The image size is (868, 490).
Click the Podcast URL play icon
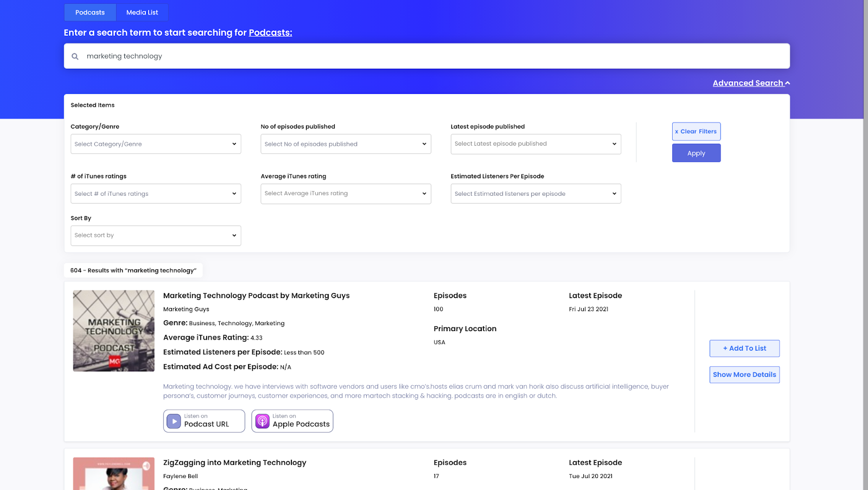[174, 421]
